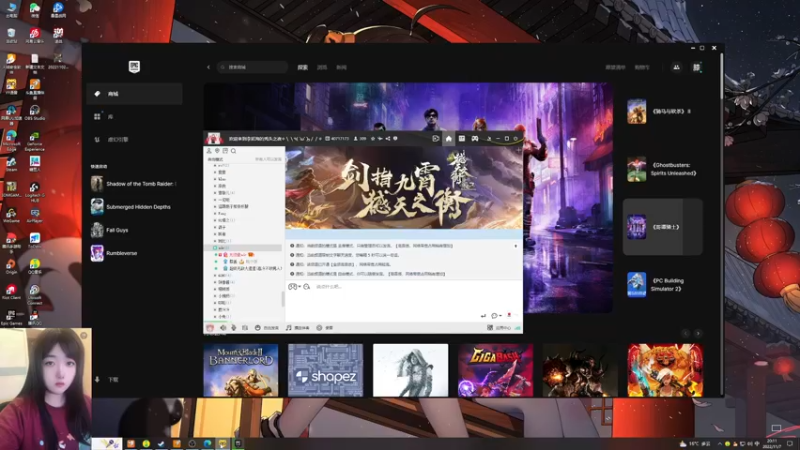The width and height of the screenshot is (800, 450).
Task: Expand the first channel in the channel tree
Action: (215, 165)
